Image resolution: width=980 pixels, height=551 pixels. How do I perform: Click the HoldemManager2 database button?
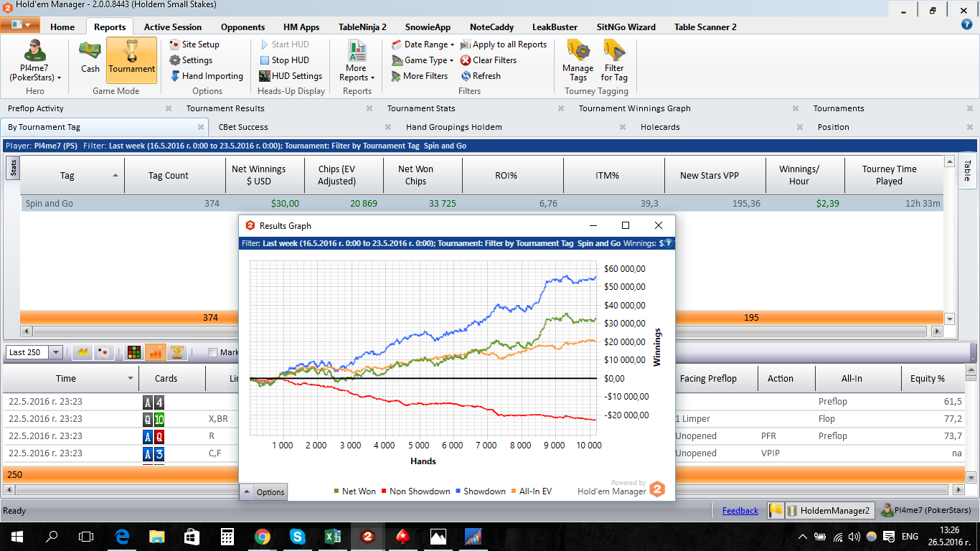pyautogui.click(x=829, y=511)
